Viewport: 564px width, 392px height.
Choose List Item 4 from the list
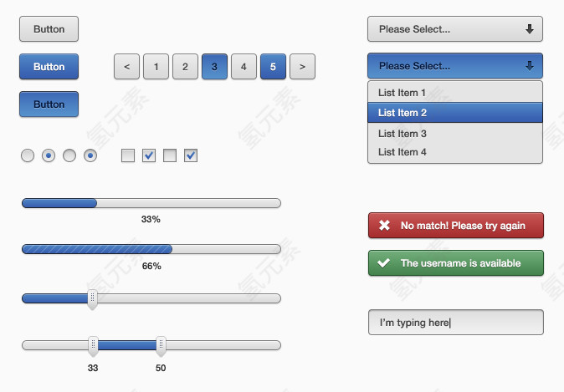pos(454,152)
